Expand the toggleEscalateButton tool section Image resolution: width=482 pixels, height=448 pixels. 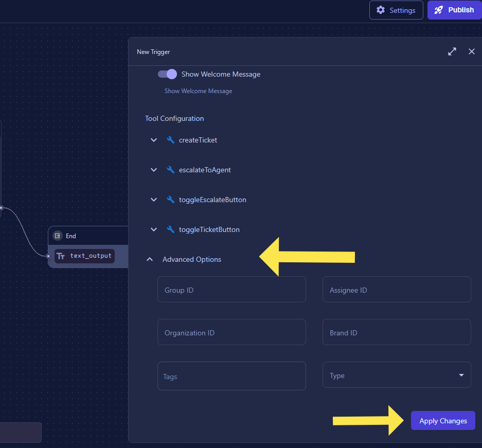154,200
